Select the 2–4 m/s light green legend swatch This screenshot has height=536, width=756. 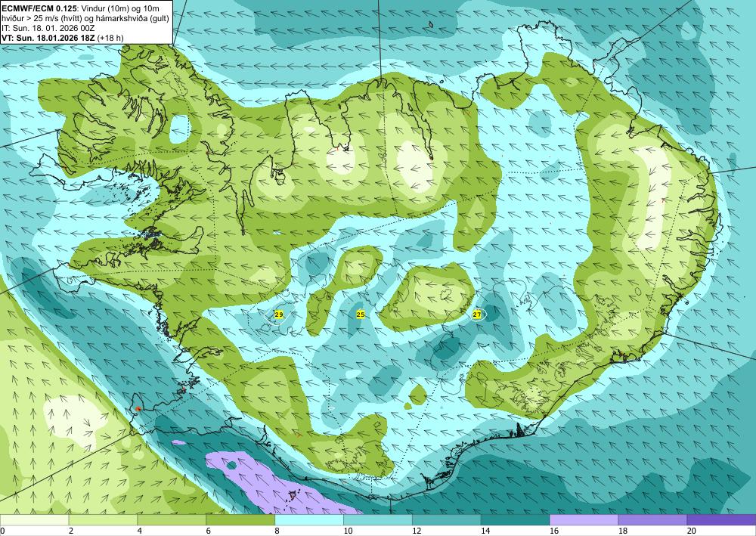click(103, 519)
